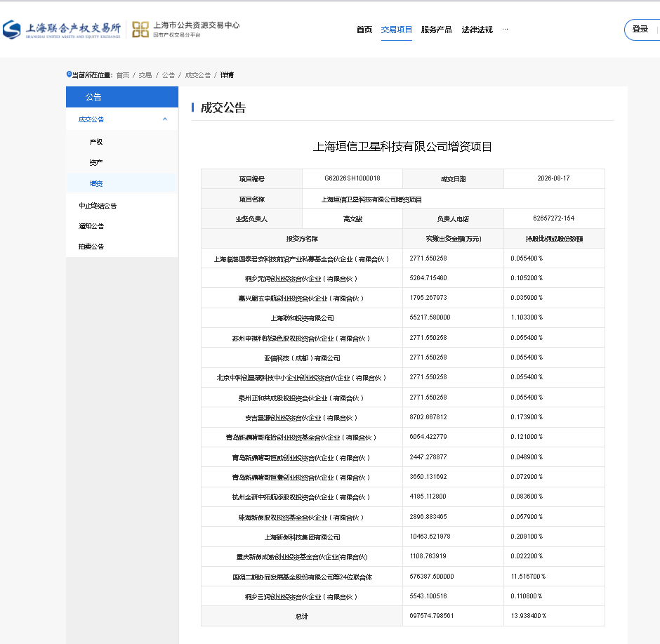The image size is (660, 644).
Task: Click investor 亚信科技（成都）有限公司
Action: pos(302,358)
